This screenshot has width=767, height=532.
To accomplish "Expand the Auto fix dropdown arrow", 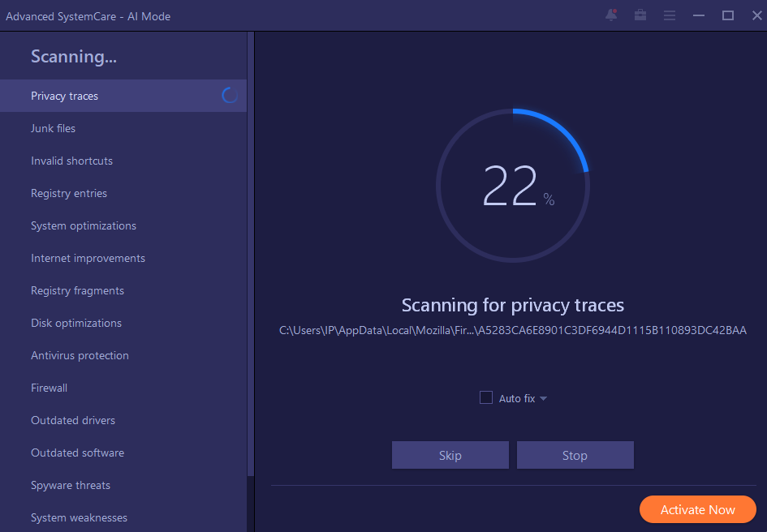I will (x=543, y=398).
